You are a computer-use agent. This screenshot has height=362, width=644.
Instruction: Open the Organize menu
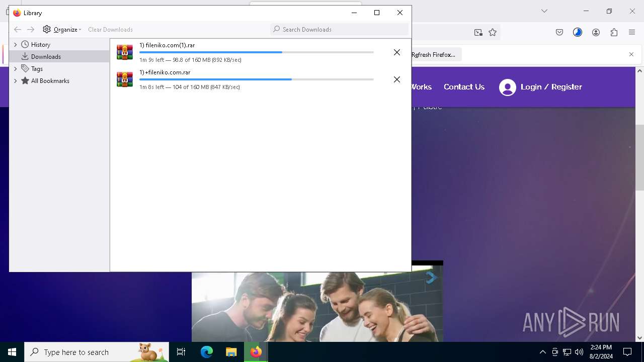[x=62, y=30]
